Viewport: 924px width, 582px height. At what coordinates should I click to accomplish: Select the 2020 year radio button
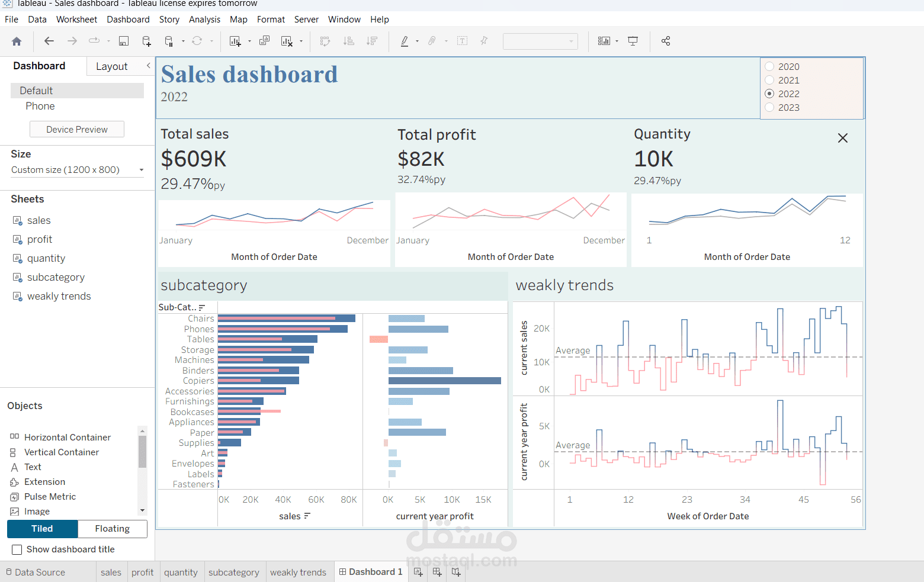click(x=769, y=66)
